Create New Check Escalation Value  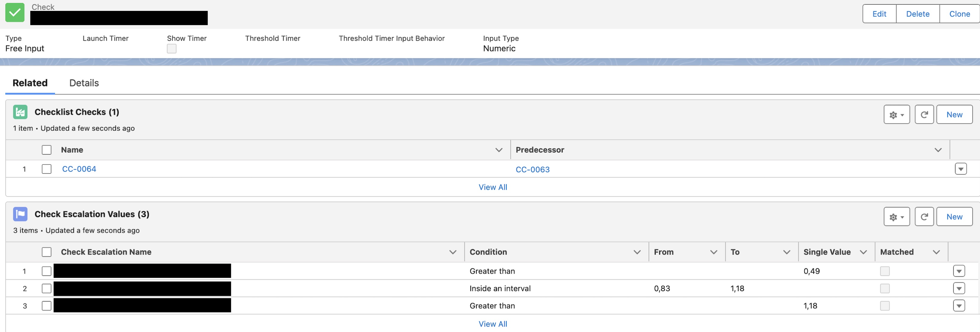click(x=954, y=217)
